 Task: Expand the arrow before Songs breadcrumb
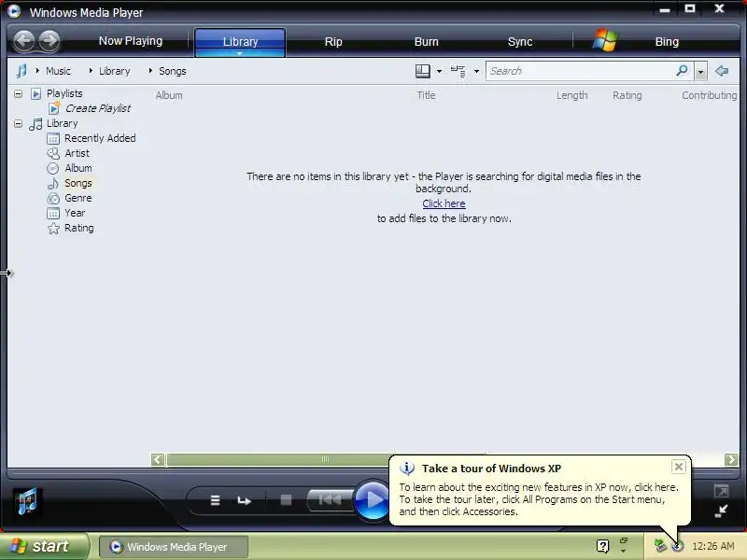(150, 71)
